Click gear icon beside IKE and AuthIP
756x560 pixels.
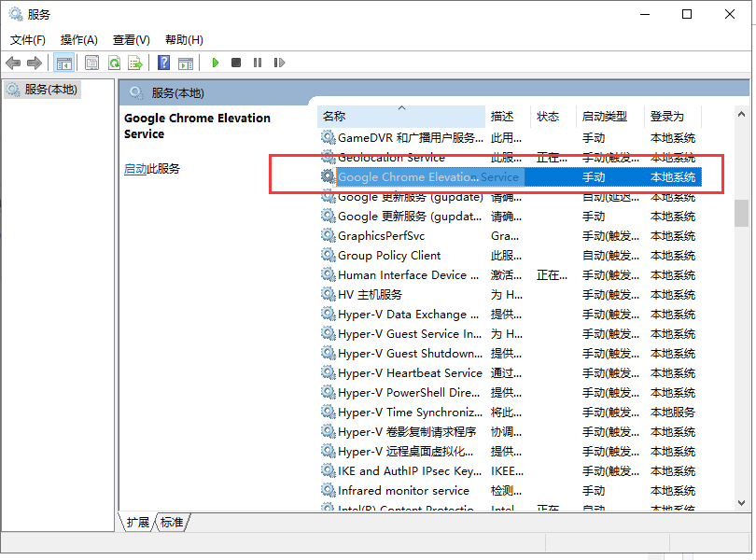(x=329, y=470)
